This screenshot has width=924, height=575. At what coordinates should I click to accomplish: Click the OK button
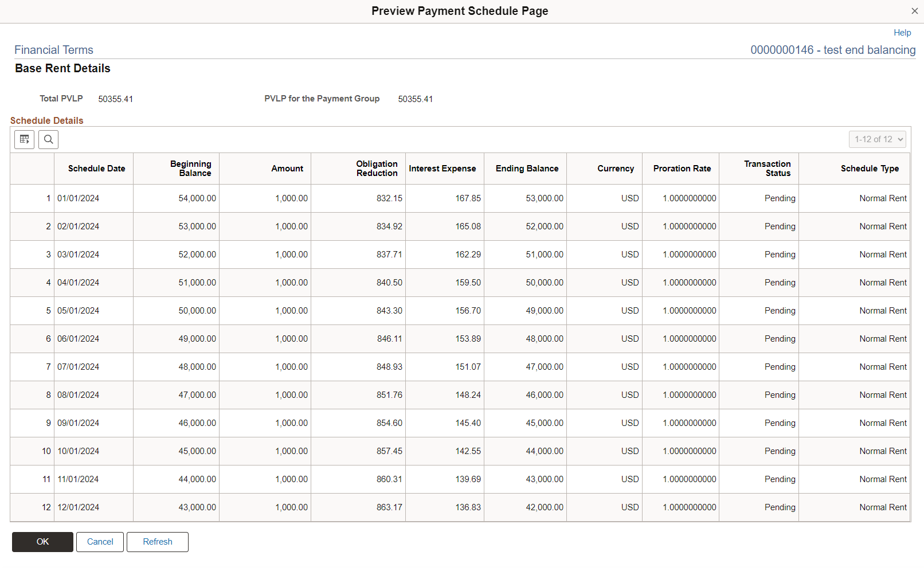tap(42, 542)
